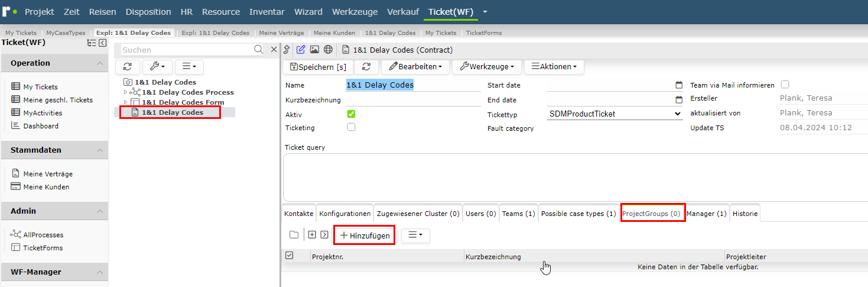Image resolution: width=868 pixels, height=287 pixels.
Task: Expand the 1&1 Delay Codes Form node
Action: pos(125,102)
